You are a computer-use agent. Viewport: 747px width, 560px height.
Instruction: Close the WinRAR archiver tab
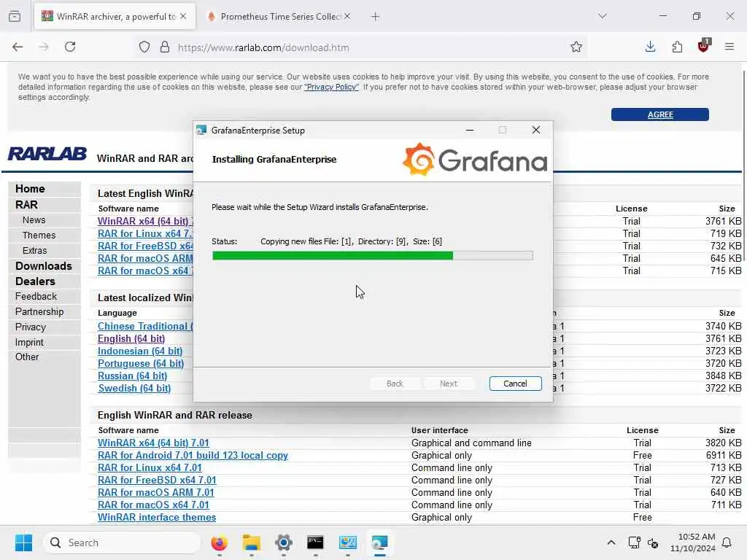(x=183, y=16)
